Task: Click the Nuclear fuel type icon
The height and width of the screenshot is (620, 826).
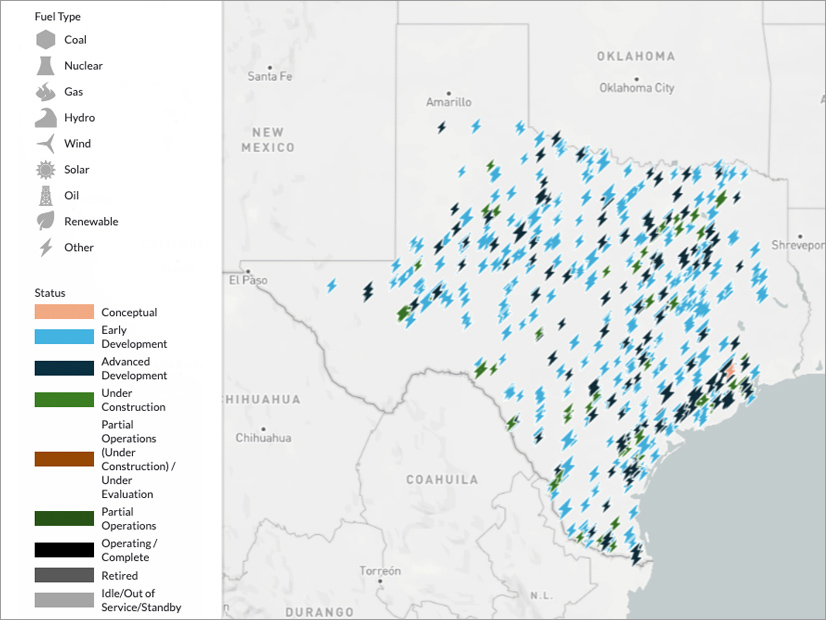Action: [46, 65]
